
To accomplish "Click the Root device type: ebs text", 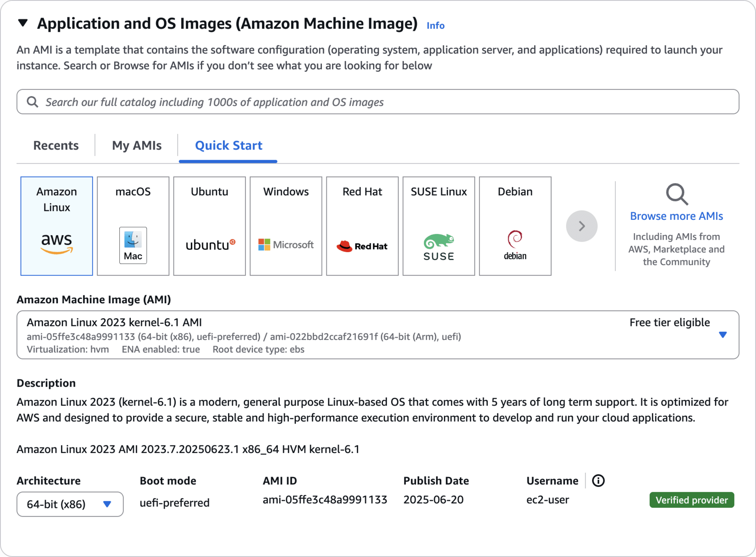I will click(258, 349).
